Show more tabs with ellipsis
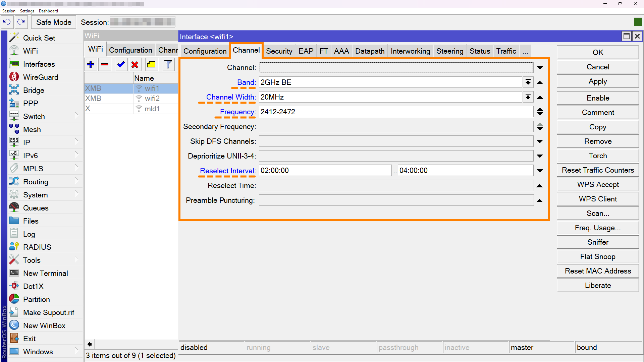644x362 pixels. coord(525,51)
